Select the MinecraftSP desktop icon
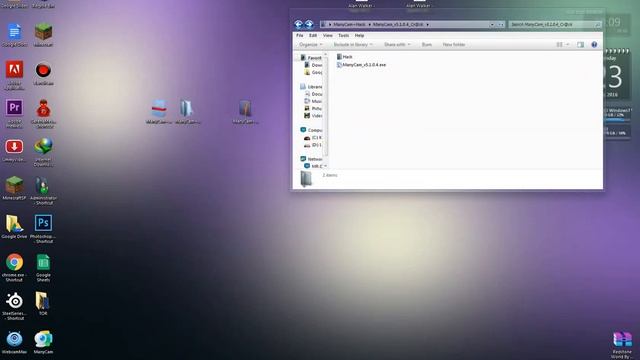This screenshot has width=640, height=360. pos(14,188)
